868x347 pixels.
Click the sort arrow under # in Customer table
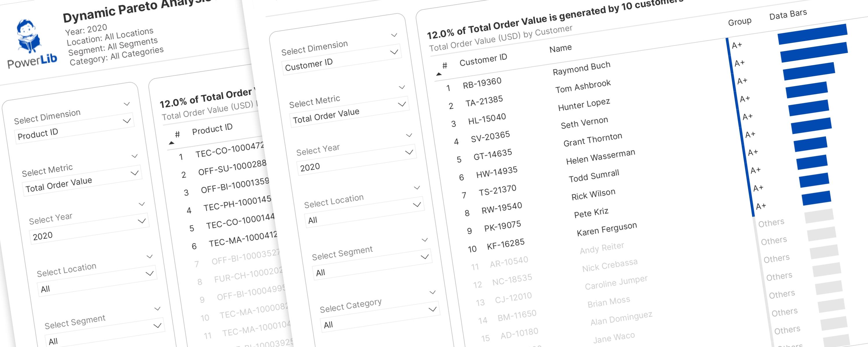click(439, 74)
